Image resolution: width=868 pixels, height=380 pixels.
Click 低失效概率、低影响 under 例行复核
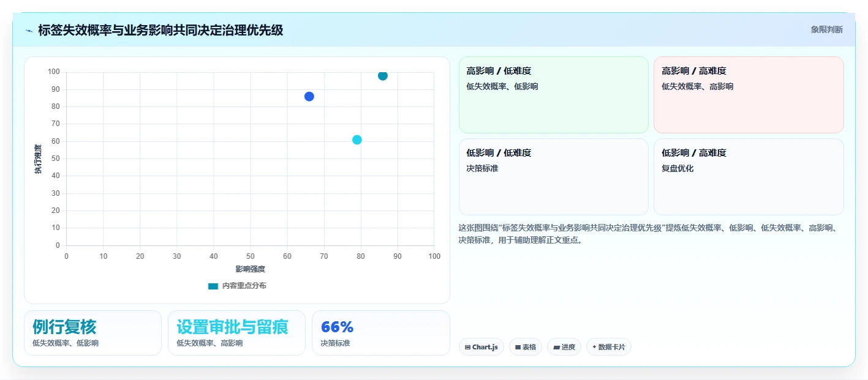66,343
